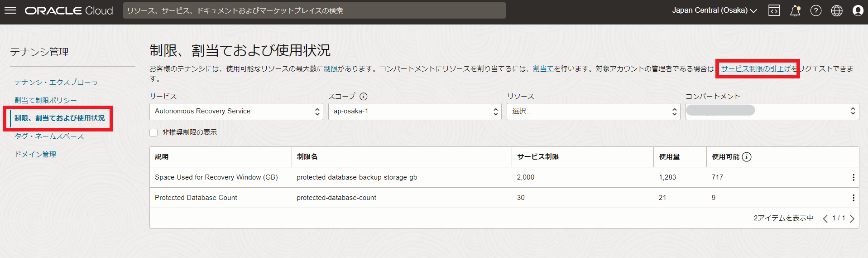Open the hamburger navigation menu
Viewport: 868px width, 258px height.
click(x=10, y=10)
